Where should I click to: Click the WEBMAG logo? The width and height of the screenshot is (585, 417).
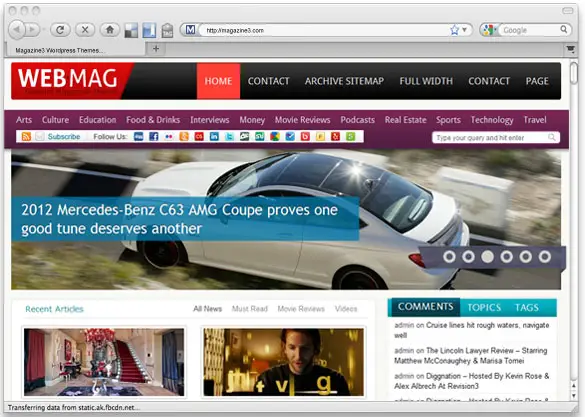[x=68, y=79]
